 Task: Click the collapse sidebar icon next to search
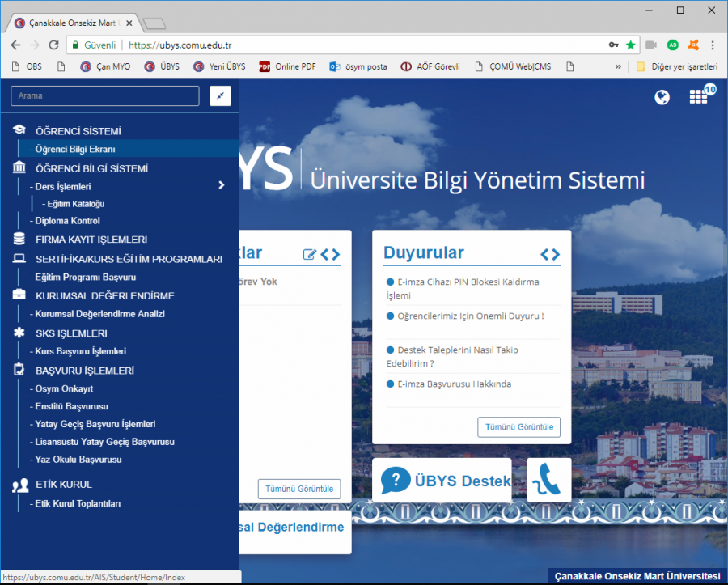coord(220,95)
